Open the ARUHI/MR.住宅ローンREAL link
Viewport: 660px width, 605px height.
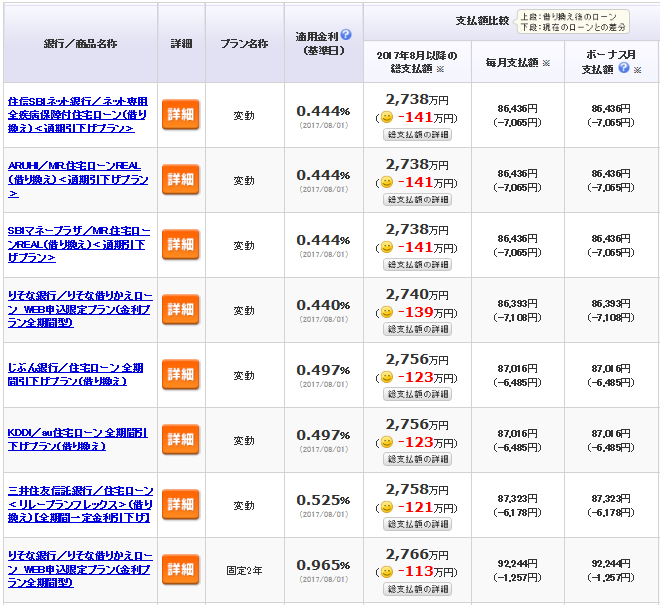click(78, 179)
